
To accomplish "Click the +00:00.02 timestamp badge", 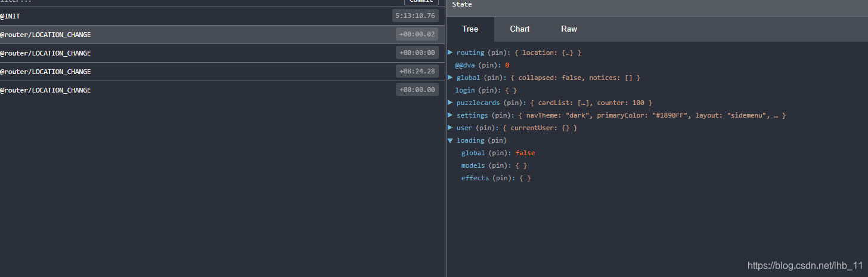I will 417,35.
